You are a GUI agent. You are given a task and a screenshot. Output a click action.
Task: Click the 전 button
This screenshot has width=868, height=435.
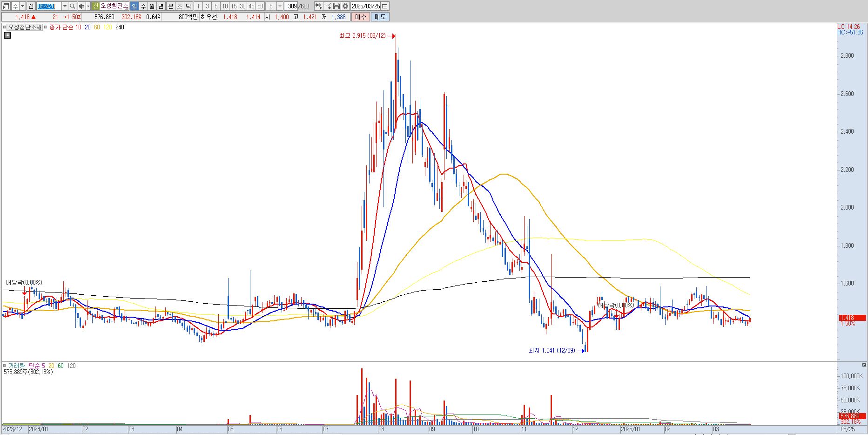31,6
